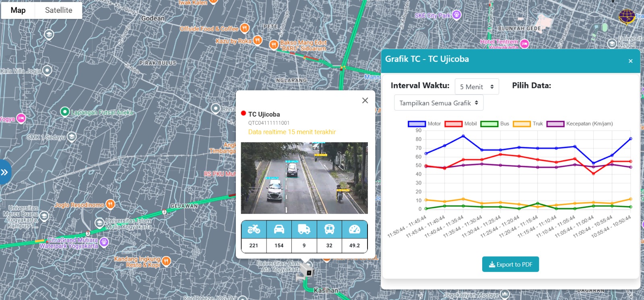
Task: Click Export to PDF button
Action: click(510, 264)
